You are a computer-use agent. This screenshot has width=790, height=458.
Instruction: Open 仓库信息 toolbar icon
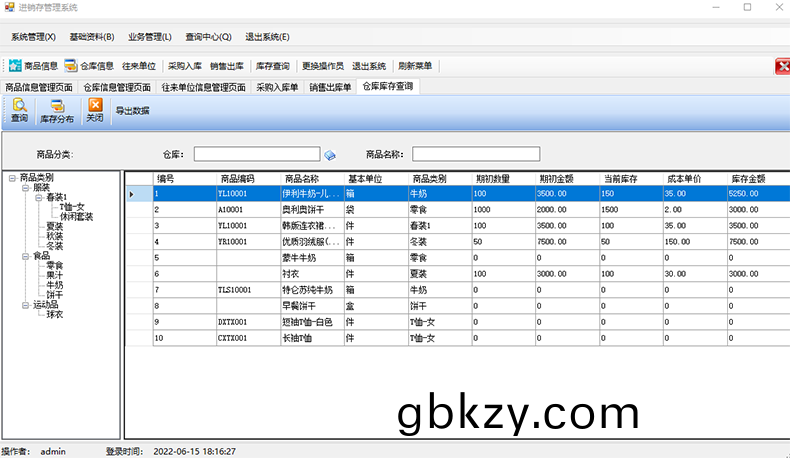click(71, 66)
